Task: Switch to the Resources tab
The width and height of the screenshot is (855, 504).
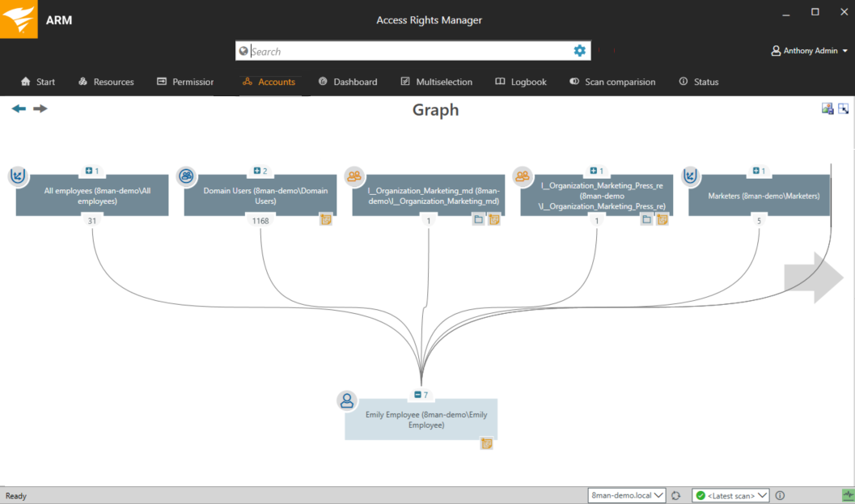Action: 106,82
